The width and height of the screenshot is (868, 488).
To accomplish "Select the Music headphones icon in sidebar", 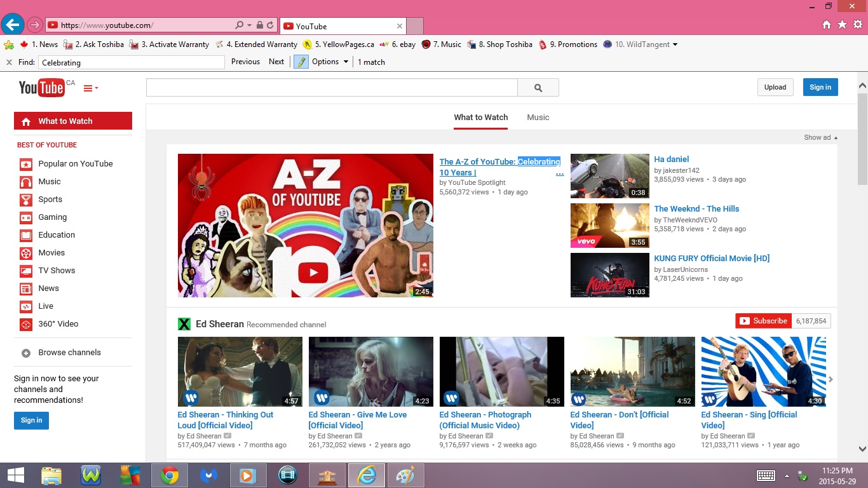I will 26,182.
